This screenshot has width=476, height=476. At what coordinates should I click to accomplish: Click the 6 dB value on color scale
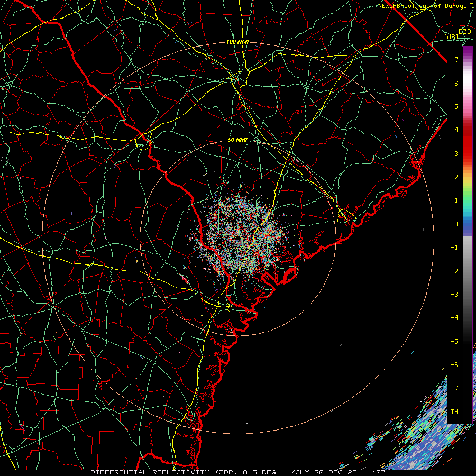(x=456, y=83)
